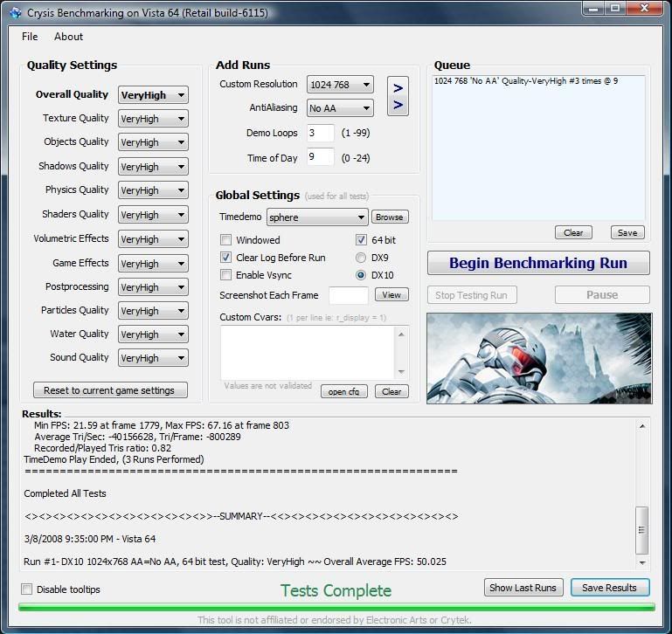The image size is (672, 634).
Task: Expand the Postprocessing dropdown
Action: (x=153, y=287)
